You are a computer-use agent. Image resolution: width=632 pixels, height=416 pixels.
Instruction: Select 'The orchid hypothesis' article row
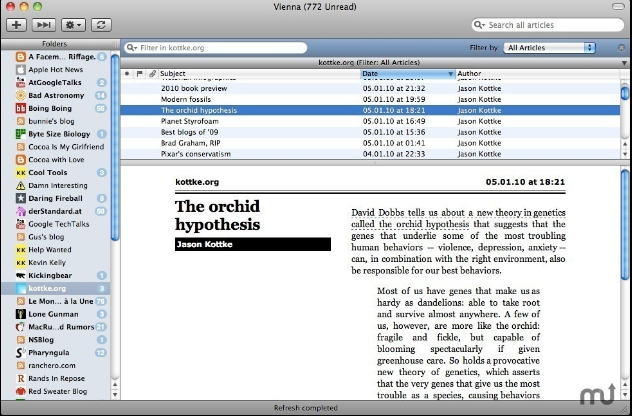click(370, 110)
